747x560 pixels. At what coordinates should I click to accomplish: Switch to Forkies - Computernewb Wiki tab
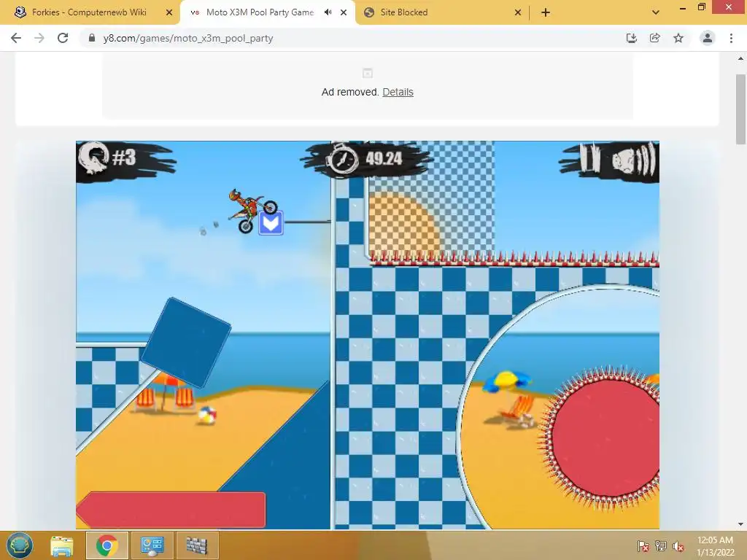point(89,12)
